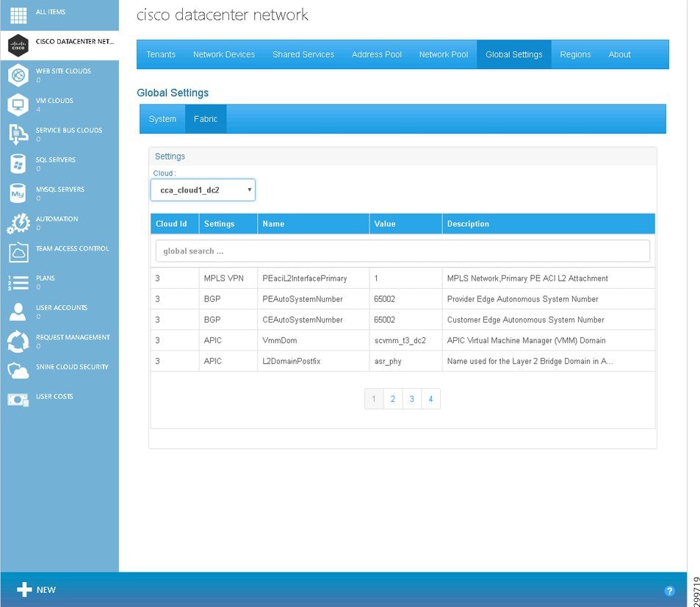Click the MPLS VPN settings cell

228,279
